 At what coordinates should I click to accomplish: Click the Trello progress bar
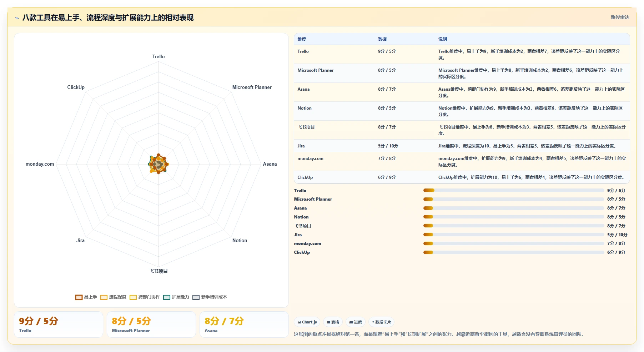[x=514, y=190]
